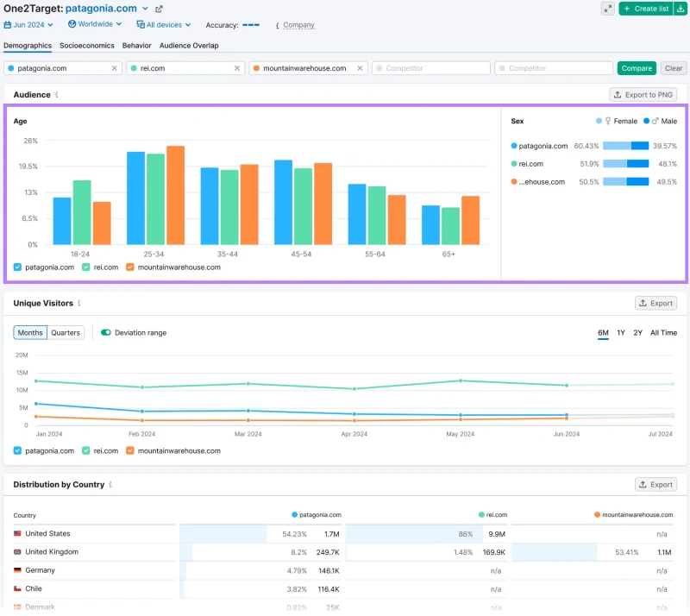Switch to the Audience Overlap tab
This screenshot has height=616, width=690.
(189, 46)
